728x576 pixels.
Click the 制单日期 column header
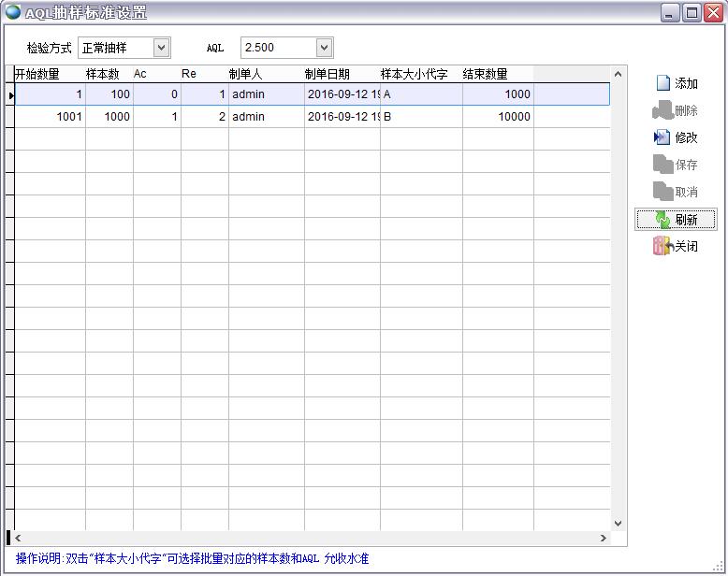328,74
